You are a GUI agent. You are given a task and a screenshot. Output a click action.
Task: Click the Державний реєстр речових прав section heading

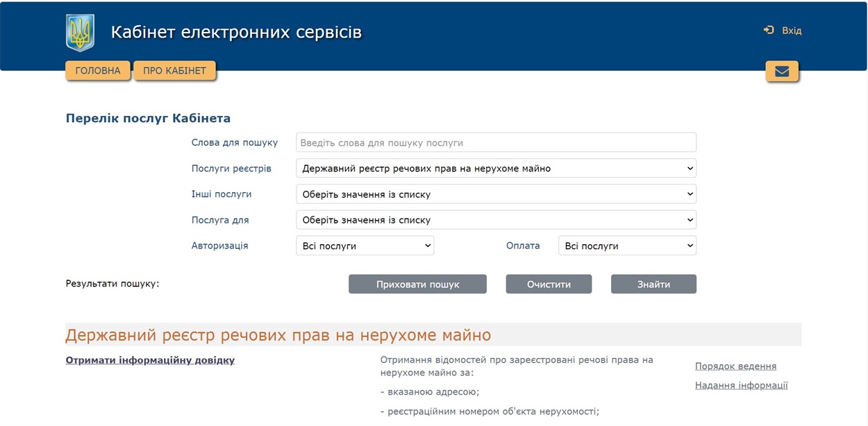278,335
